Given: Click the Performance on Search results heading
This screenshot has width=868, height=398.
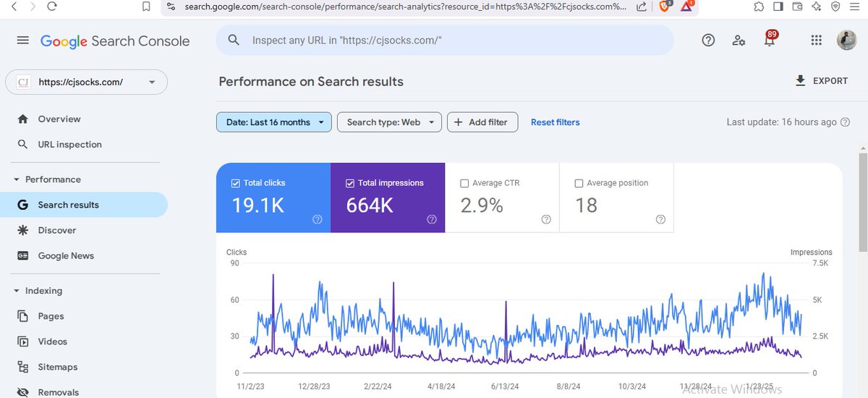Looking at the screenshot, I should pyautogui.click(x=311, y=82).
